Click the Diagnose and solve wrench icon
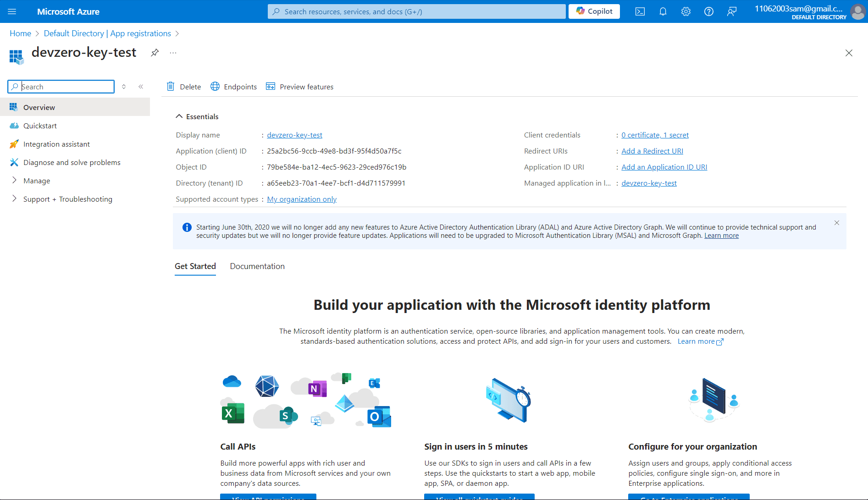 click(14, 162)
